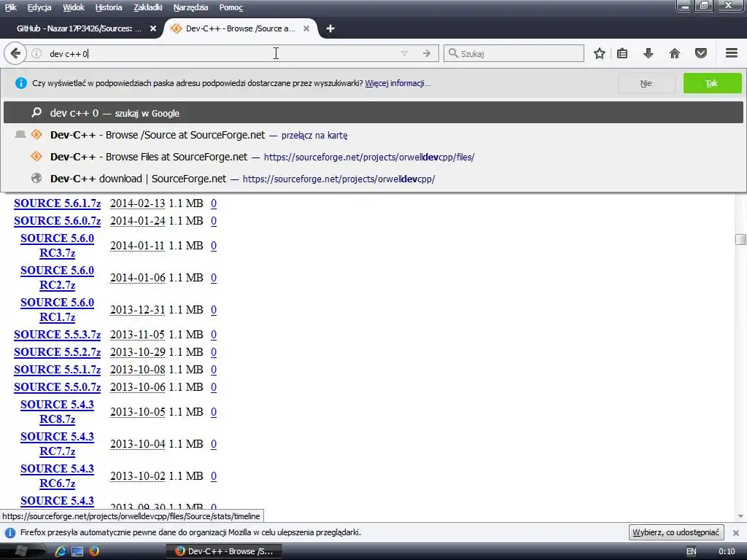The height and width of the screenshot is (560, 747).
Task: Open the Firefox hamburger menu
Action: point(731,53)
